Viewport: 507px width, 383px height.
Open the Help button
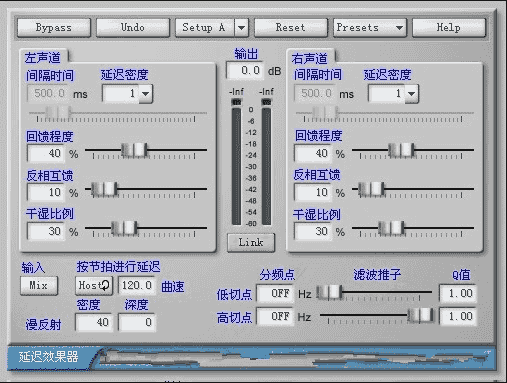tap(449, 28)
